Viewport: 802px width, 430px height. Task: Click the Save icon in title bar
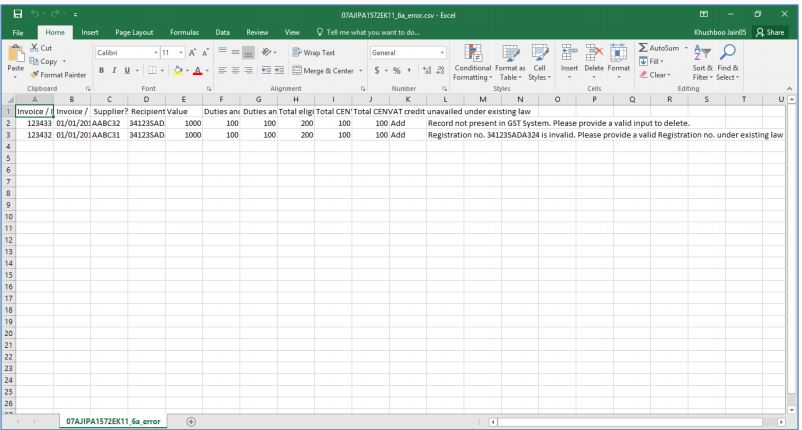18,14
